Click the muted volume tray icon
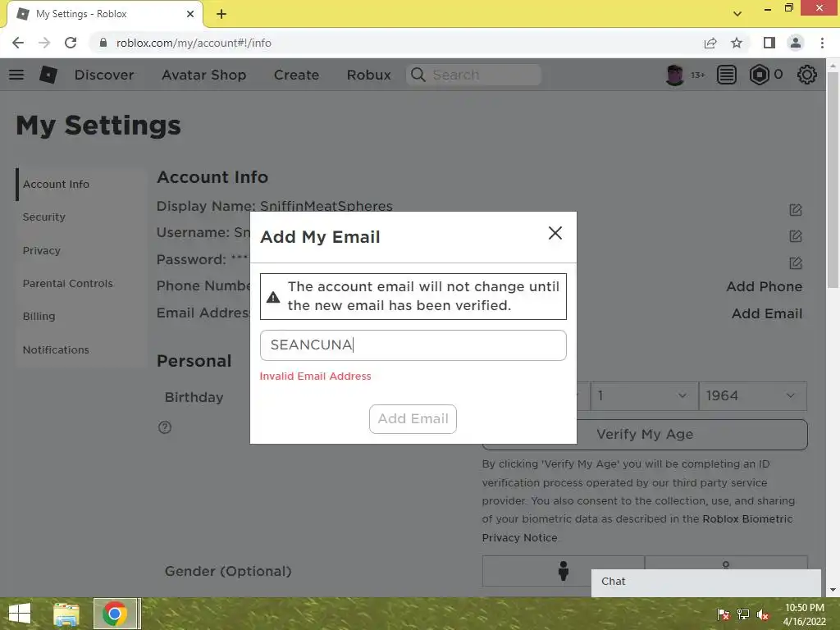This screenshot has height=630, width=840. click(763, 614)
